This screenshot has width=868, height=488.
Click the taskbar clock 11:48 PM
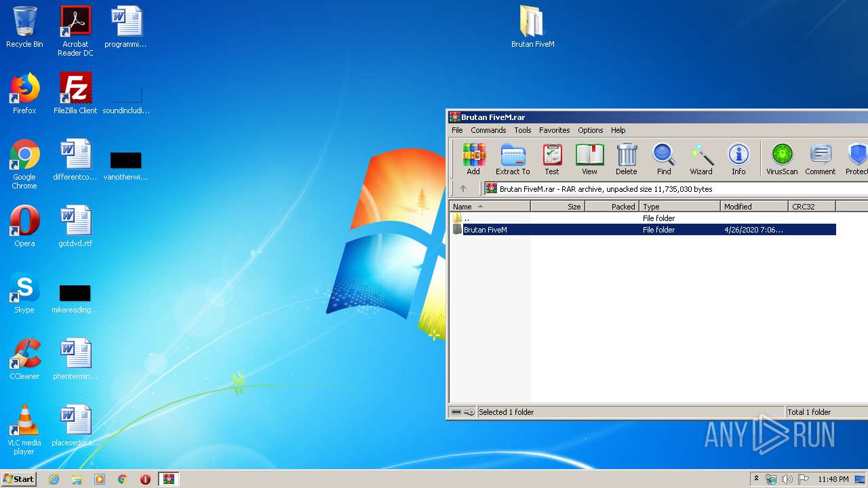click(833, 479)
